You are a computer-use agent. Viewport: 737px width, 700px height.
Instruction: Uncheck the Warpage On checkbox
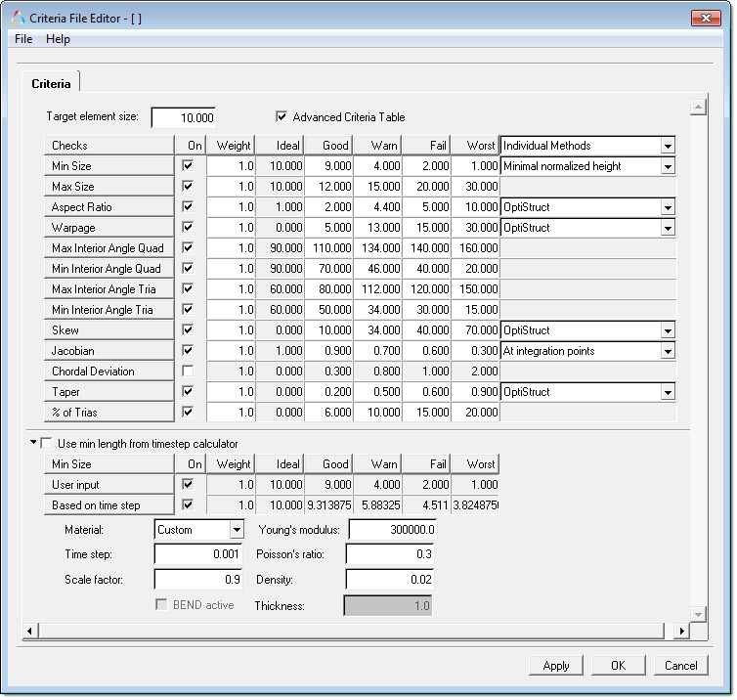point(188,228)
